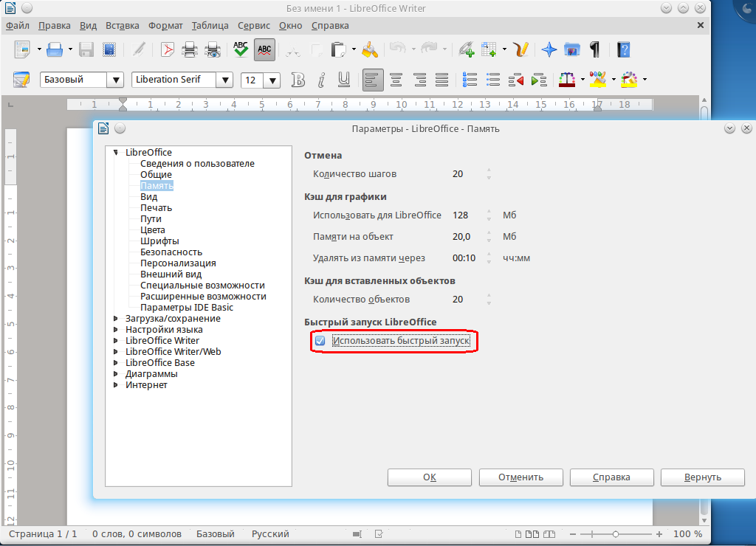Toggle formatting marks pilcrow icon

pyautogui.click(x=594, y=50)
